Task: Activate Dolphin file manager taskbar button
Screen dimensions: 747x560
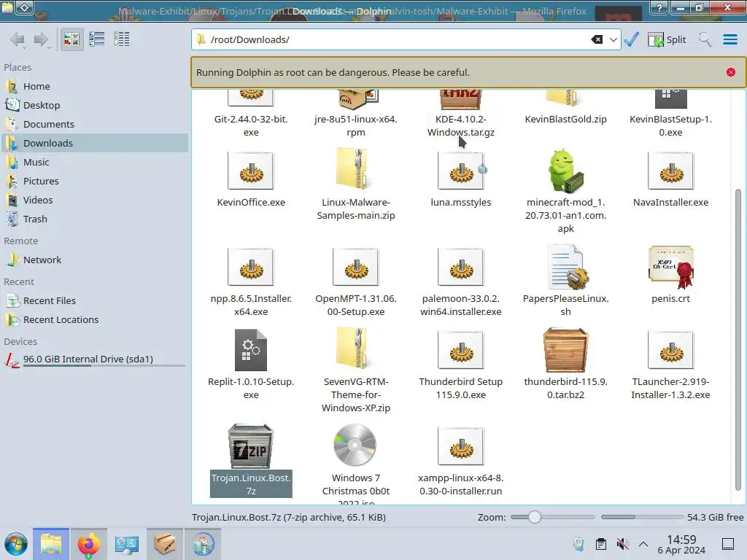Action: [x=51, y=544]
